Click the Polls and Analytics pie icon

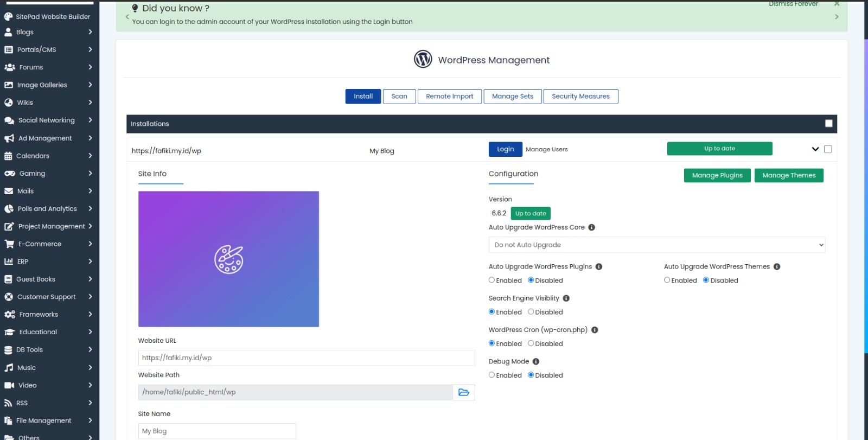(9, 209)
